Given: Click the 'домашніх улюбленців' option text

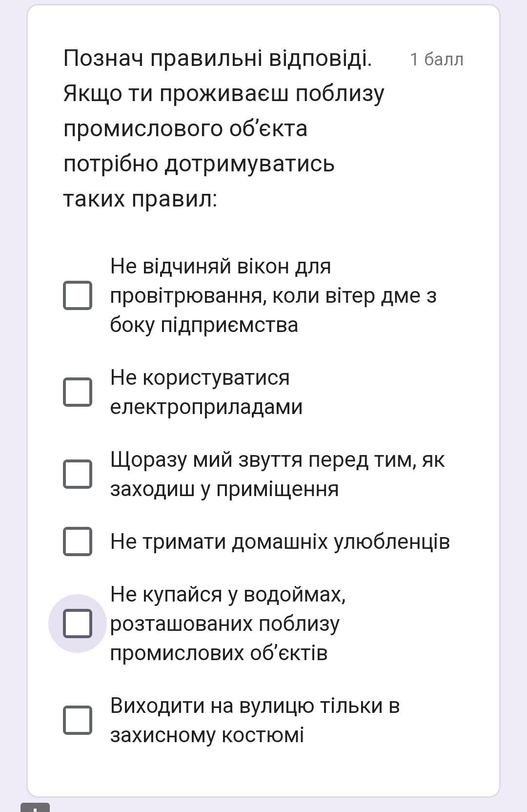Looking at the screenshot, I should (x=341, y=541).
